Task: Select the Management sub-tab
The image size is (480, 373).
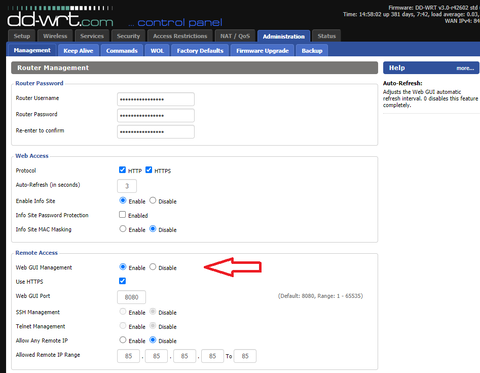Action: [x=32, y=50]
